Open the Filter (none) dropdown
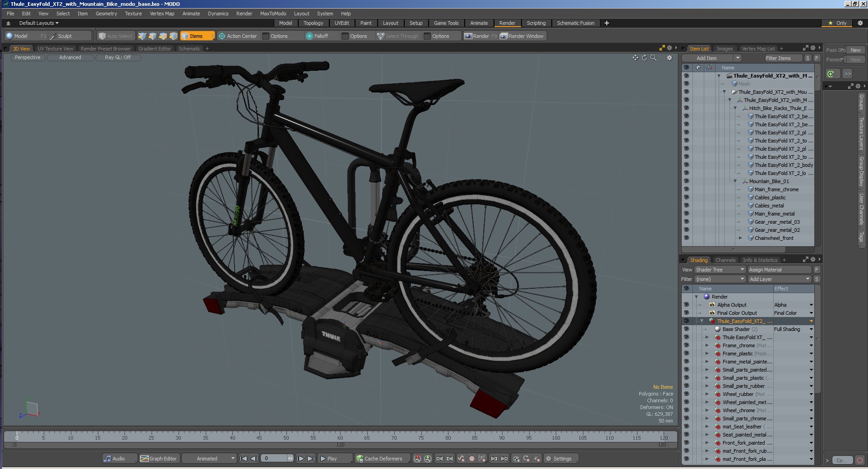 click(720, 279)
